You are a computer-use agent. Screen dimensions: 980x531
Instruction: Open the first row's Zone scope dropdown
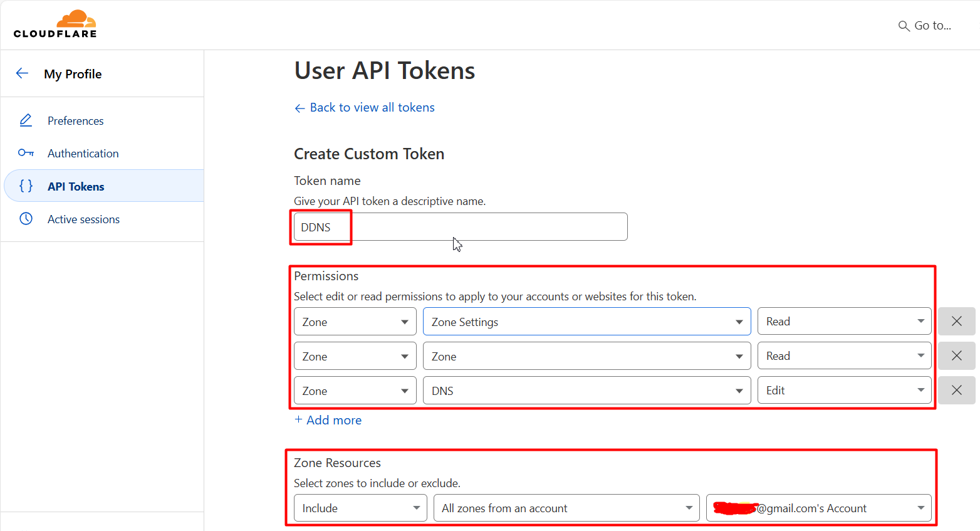point(355,322)
